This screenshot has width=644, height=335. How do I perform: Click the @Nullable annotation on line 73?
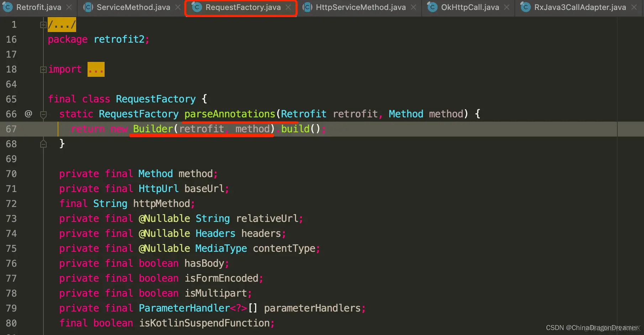pyautogui.click(x=164, y=218)
